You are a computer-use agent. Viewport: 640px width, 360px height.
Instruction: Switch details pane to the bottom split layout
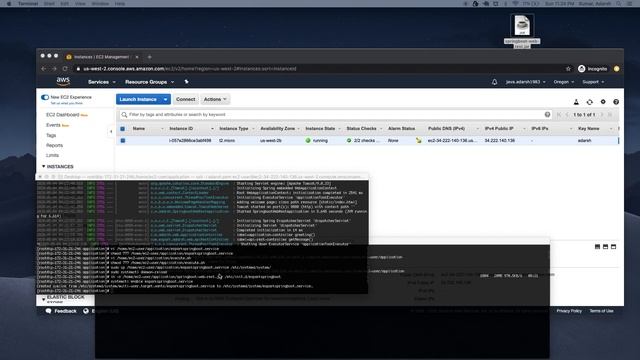pyautogui.click(x=605, y=247)
